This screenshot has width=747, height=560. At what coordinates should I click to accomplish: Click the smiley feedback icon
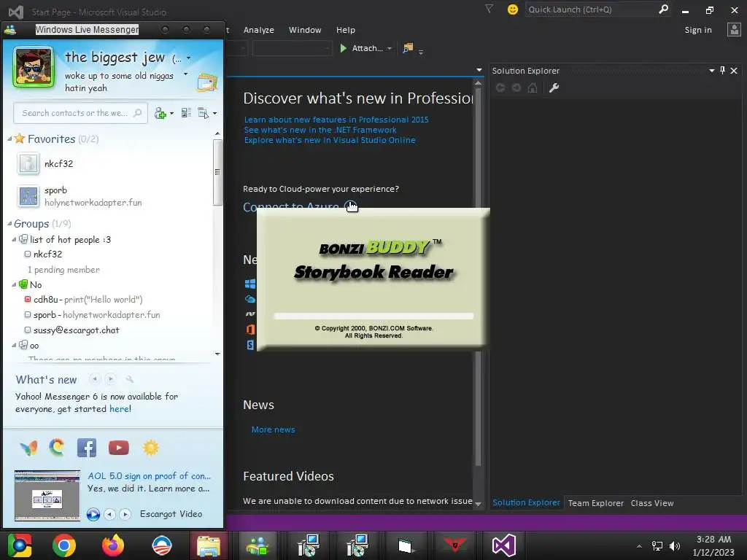[x=513, y=9]
